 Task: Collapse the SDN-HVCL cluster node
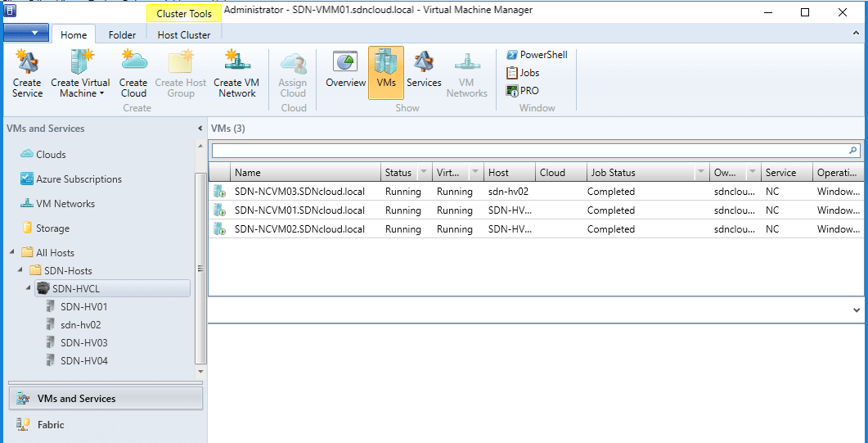[29, 288]
